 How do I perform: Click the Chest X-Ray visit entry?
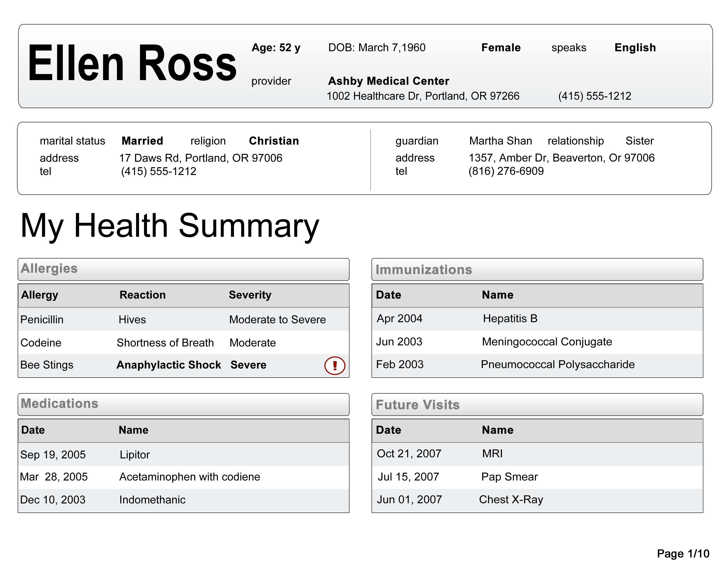(x=511, y=500)
